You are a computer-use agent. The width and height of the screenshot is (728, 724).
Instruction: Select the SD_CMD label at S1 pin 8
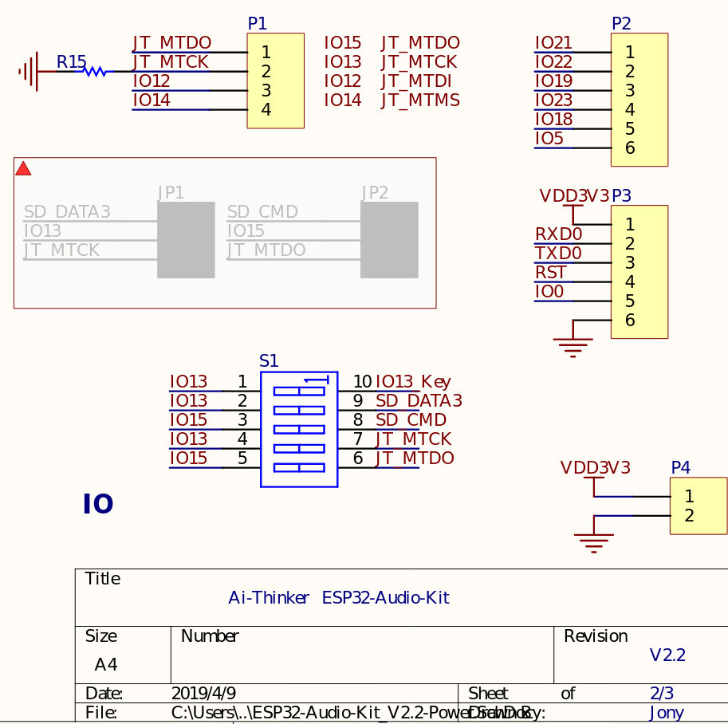pyautogui.click(x=411, y=420)
